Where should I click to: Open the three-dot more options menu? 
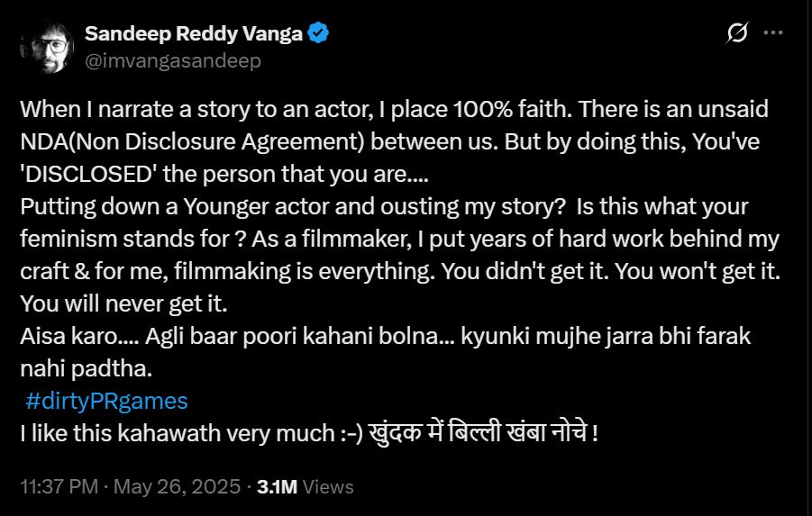point(773,34)
